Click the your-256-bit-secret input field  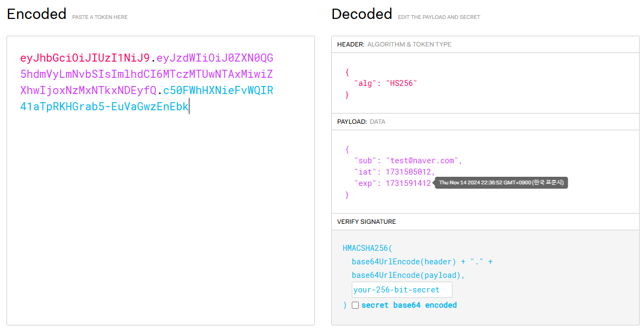402,290
